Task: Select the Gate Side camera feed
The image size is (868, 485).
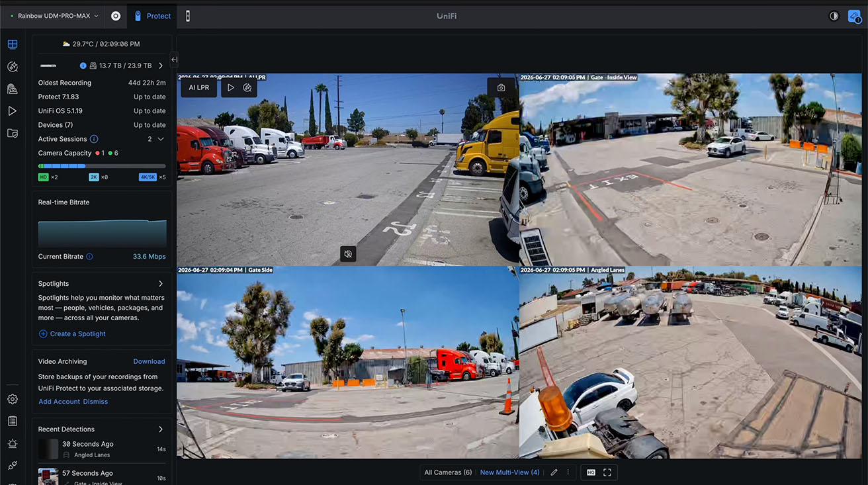Action: tap(347, 363)
